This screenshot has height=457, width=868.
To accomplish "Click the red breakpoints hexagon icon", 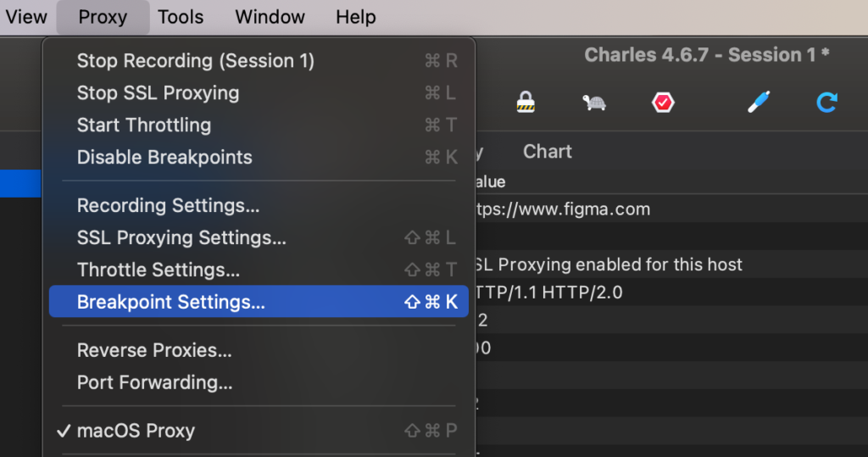I will (662, 103).
